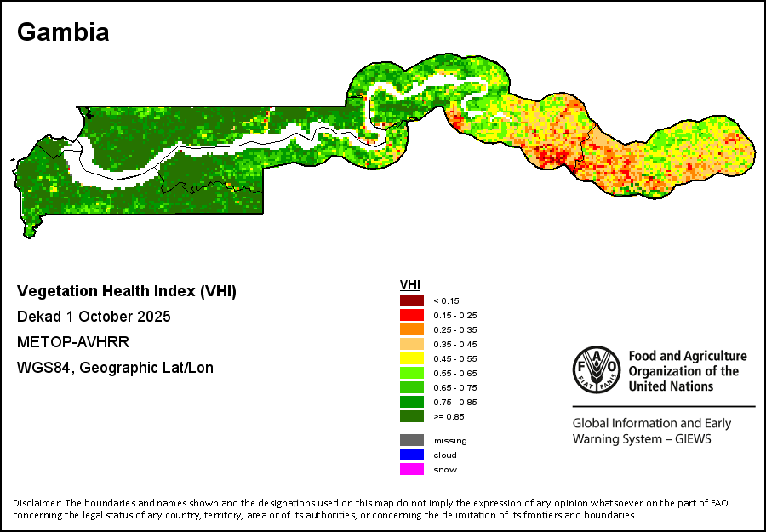The image size is (766, 532).
Task: Click the light orange '0.35 - 0.45' swatch
Action: click(x=411, y=344)
